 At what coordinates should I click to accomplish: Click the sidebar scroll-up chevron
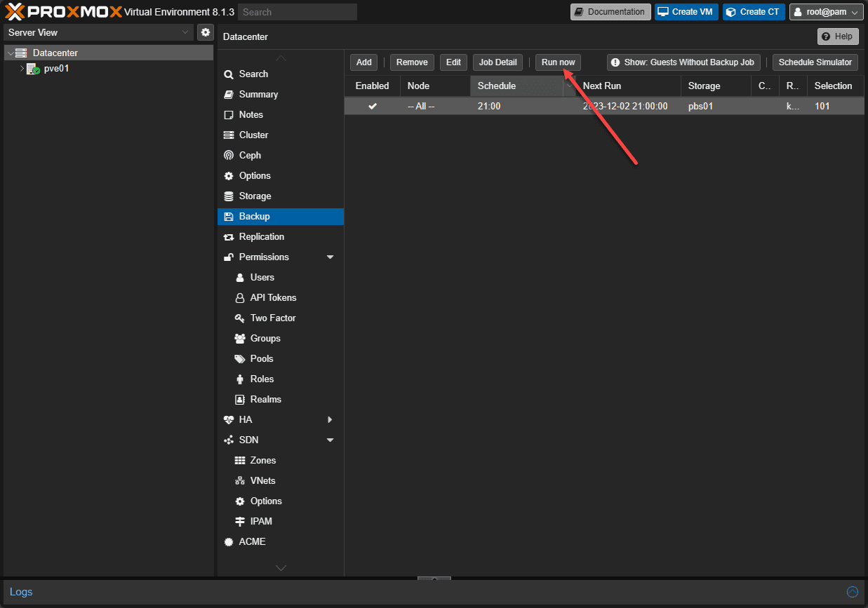(x=281, y=58)
